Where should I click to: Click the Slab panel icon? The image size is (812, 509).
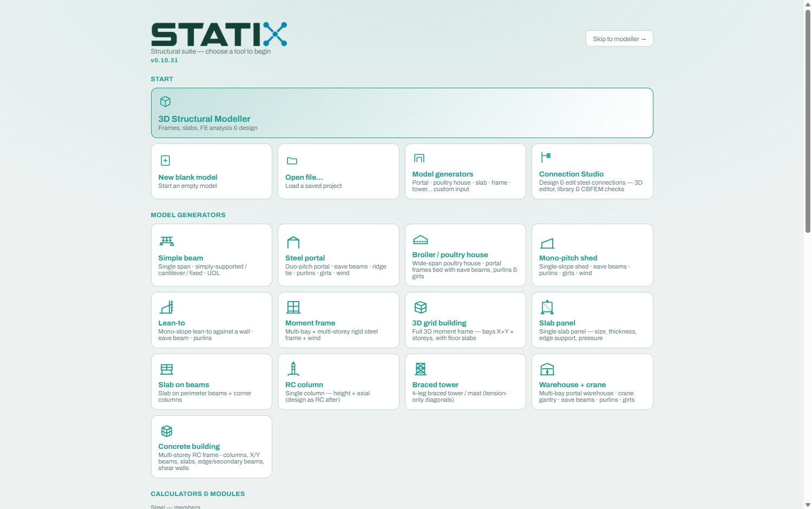pos(547,307)
